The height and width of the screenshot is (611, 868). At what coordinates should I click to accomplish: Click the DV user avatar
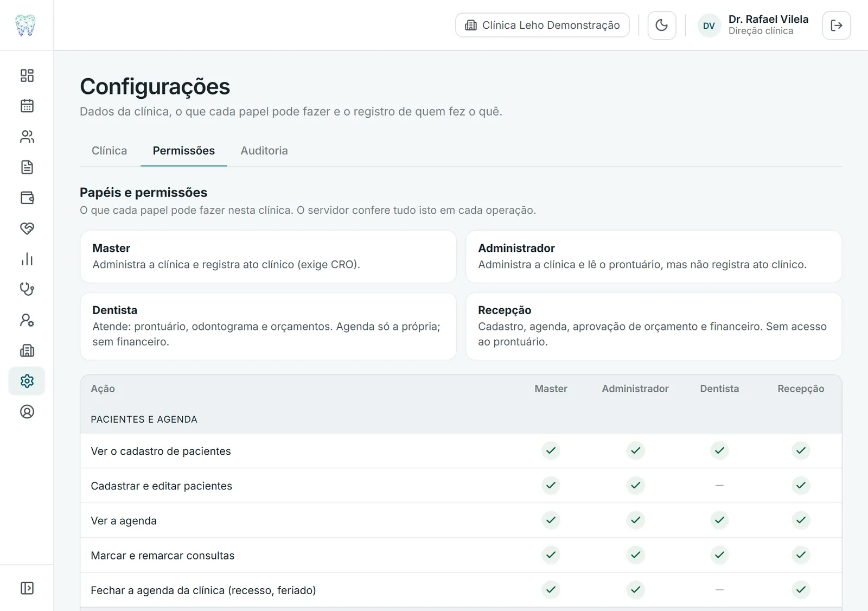[x=709, y=26]
